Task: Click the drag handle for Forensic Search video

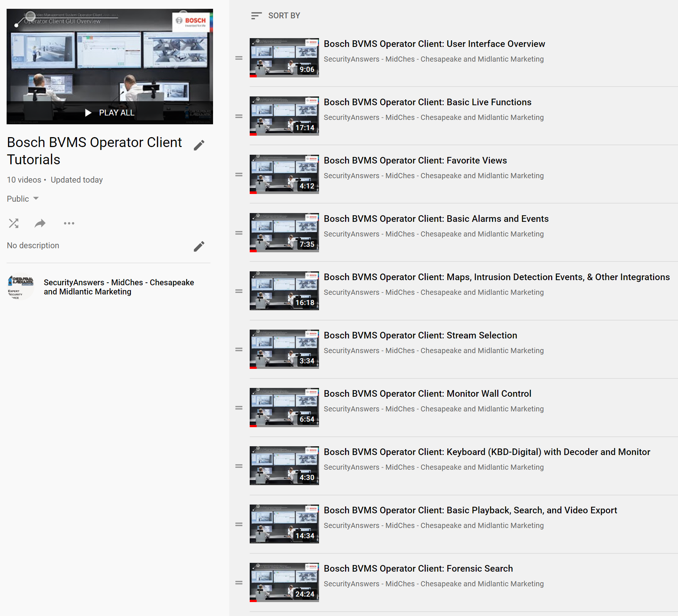Action: [239, 583]
